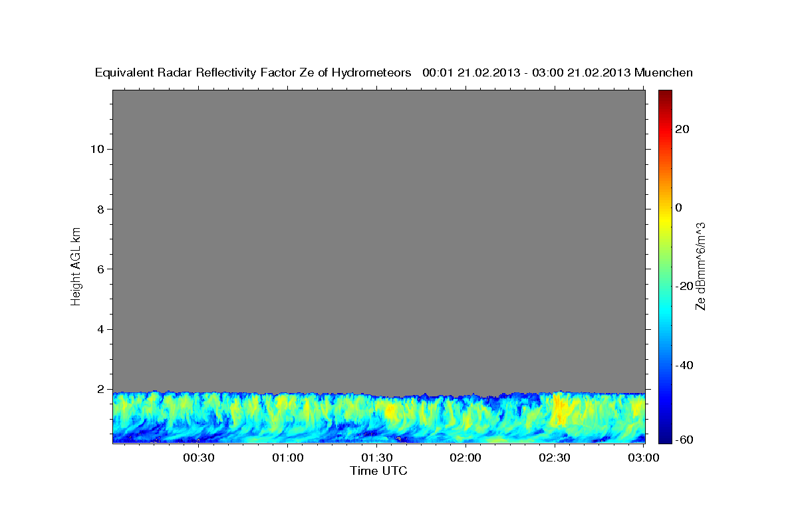Click the colorbar label -40
Image resolution: width=798 pixels, height=532 pixels.
[684, 365]
